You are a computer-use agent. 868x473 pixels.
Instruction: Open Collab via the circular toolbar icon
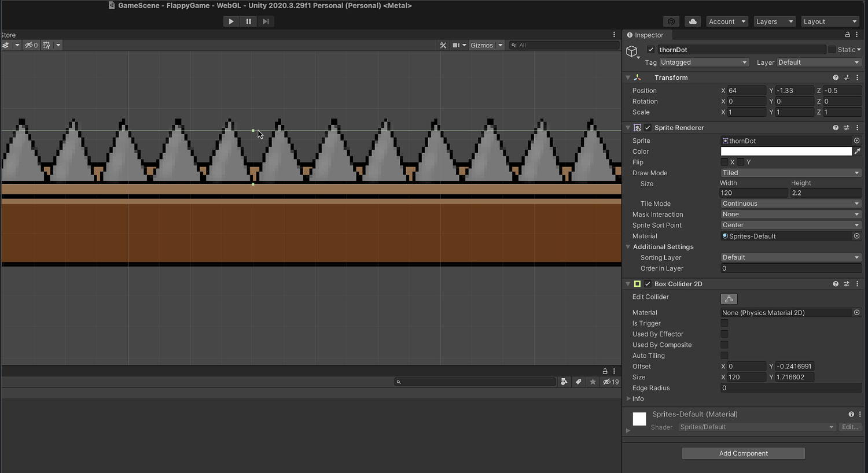coord(671,21)
